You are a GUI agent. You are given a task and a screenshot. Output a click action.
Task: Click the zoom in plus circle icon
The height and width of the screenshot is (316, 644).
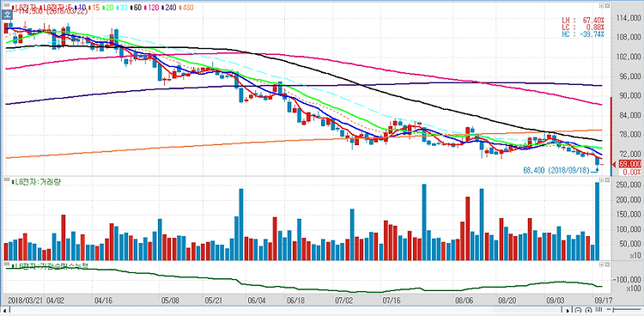coord(588,310)
